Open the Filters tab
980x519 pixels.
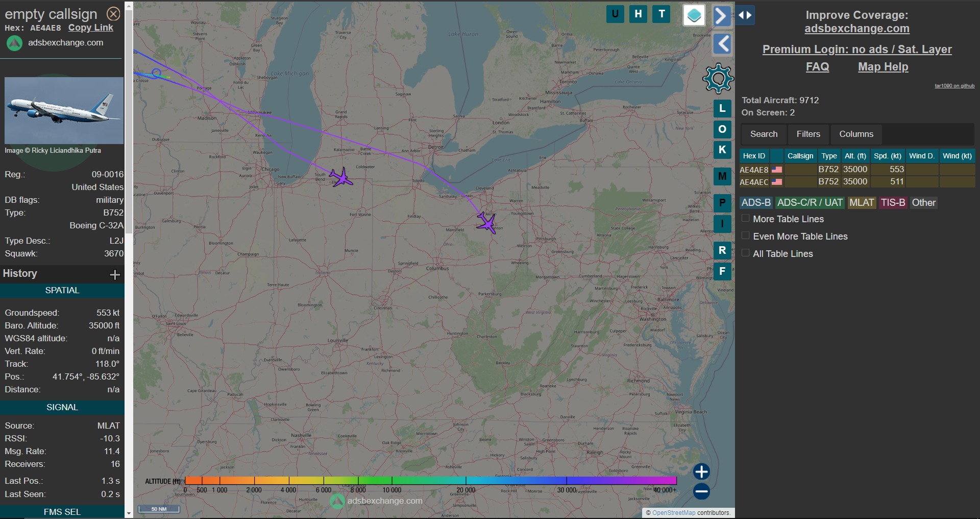coord(808,134)
